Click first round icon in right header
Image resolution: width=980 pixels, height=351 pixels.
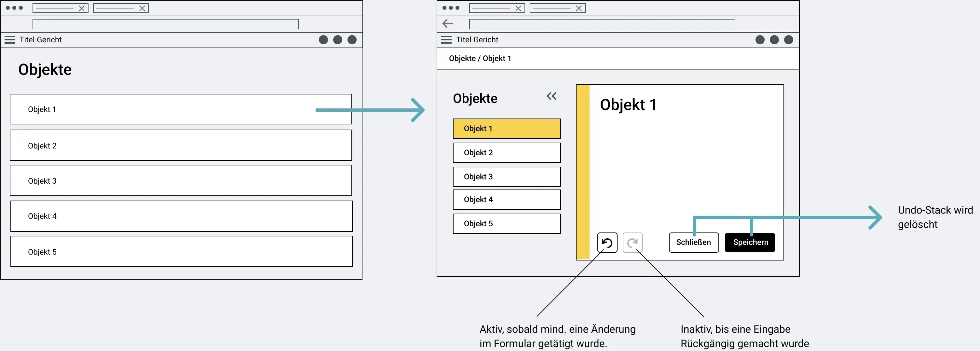click(x=760, y=40)
